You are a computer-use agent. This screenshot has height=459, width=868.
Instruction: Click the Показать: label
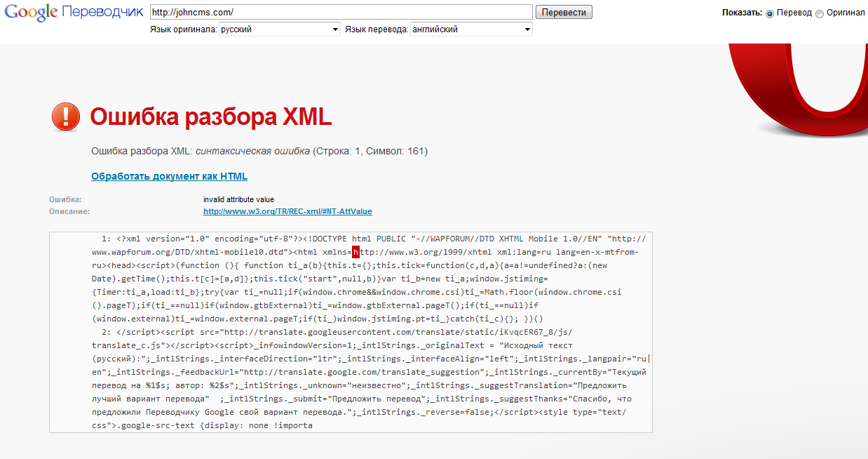(742, 13)
